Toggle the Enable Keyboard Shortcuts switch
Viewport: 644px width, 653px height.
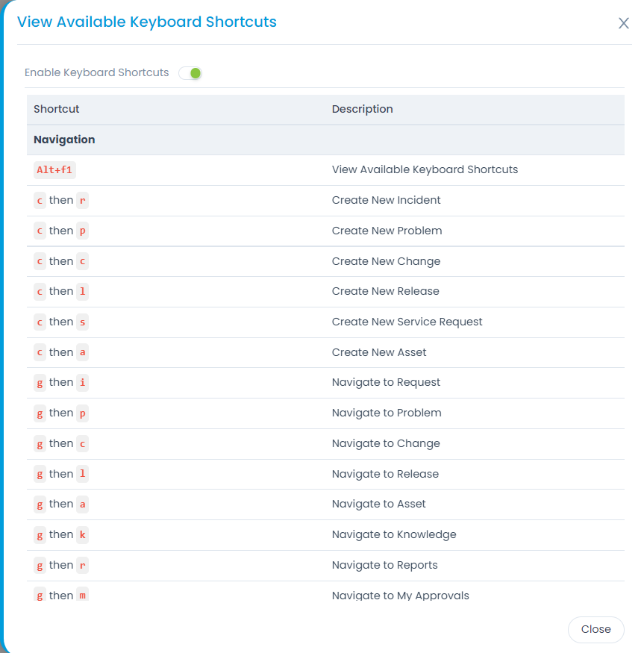[x=191, y=73]
